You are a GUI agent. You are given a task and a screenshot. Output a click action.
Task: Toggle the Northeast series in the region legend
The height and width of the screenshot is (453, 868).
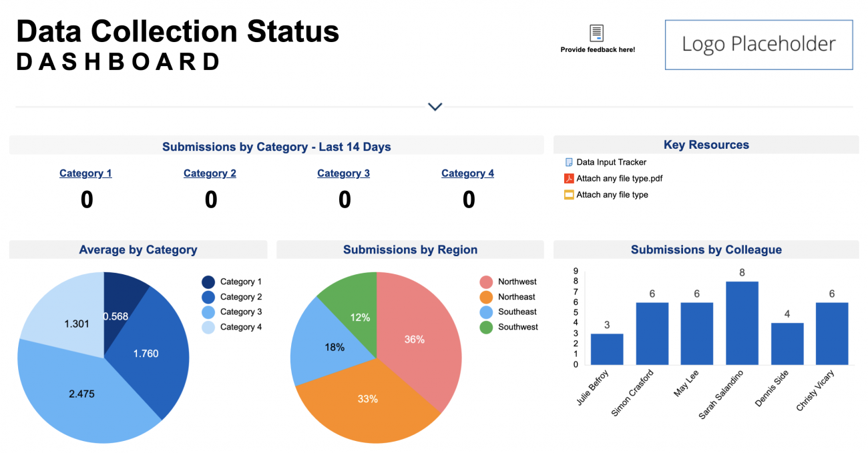point(485,296)
